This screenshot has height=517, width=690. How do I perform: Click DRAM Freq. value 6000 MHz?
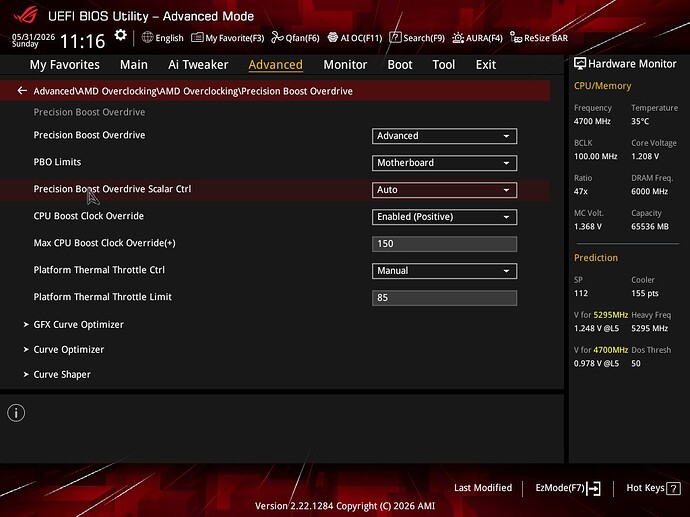coord(650,191)
